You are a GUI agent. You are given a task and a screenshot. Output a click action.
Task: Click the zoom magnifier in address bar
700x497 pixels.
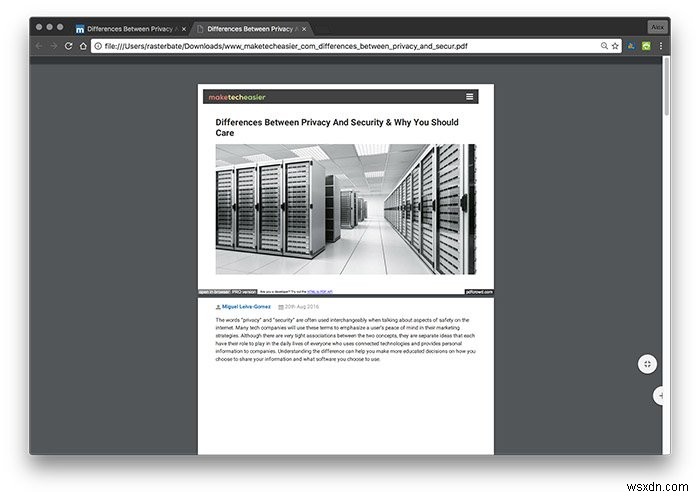tap(604, 46)
